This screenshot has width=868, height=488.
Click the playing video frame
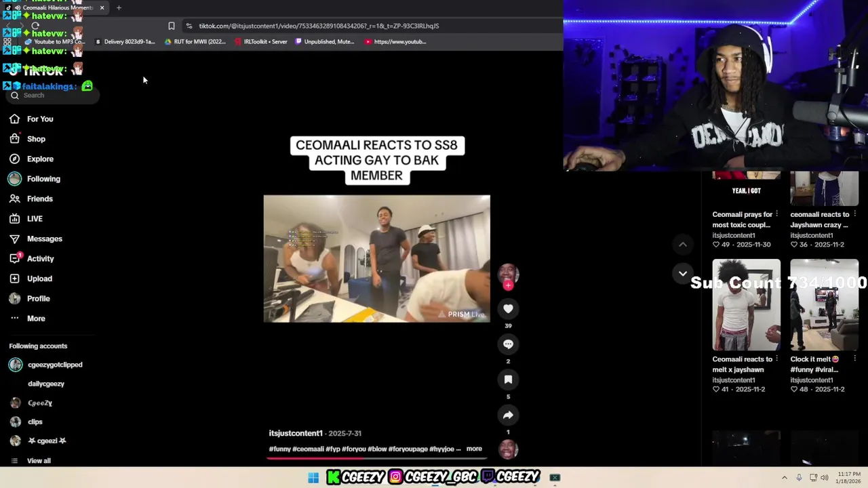point(376,259)
